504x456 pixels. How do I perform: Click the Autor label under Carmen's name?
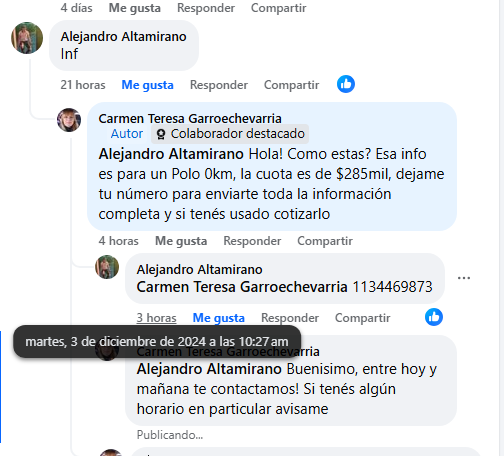pos(127,134)
